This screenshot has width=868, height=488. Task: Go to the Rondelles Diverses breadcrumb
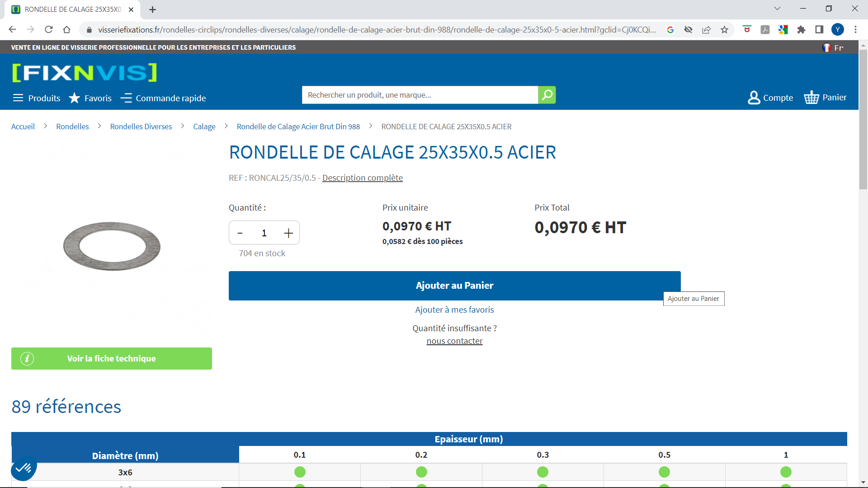pos(141,127)
